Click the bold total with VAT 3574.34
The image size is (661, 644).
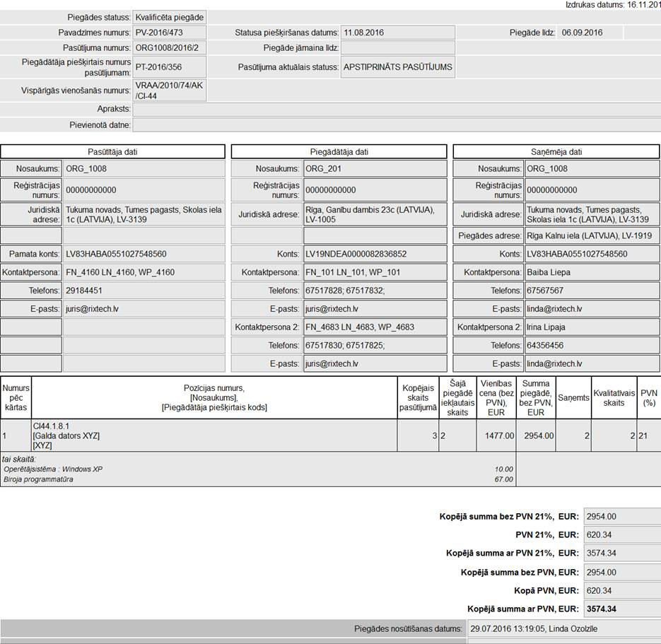(621, 609)
